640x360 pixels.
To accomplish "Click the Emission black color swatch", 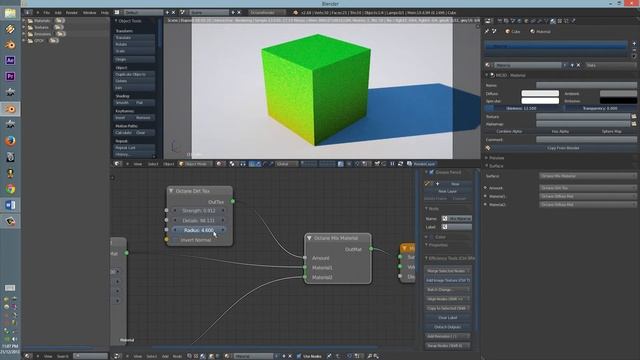I will (x=618, y=101).
